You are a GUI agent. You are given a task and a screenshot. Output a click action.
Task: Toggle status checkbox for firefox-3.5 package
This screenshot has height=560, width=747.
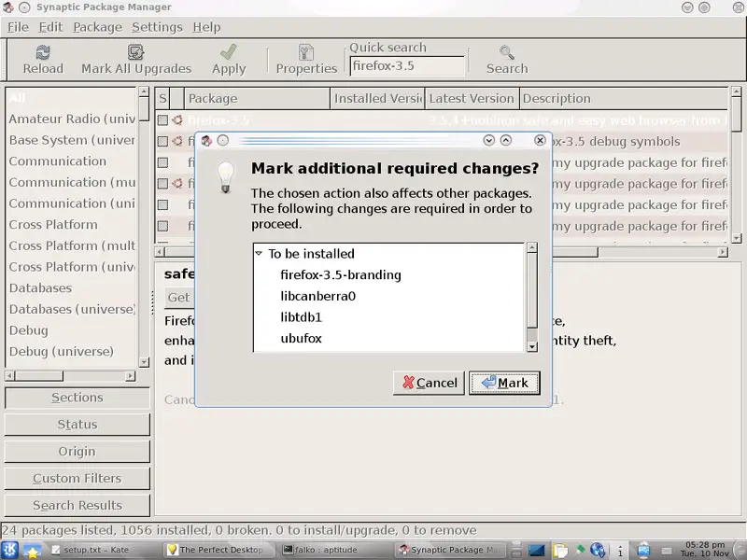pyautogui.click(x=162, y=120)
